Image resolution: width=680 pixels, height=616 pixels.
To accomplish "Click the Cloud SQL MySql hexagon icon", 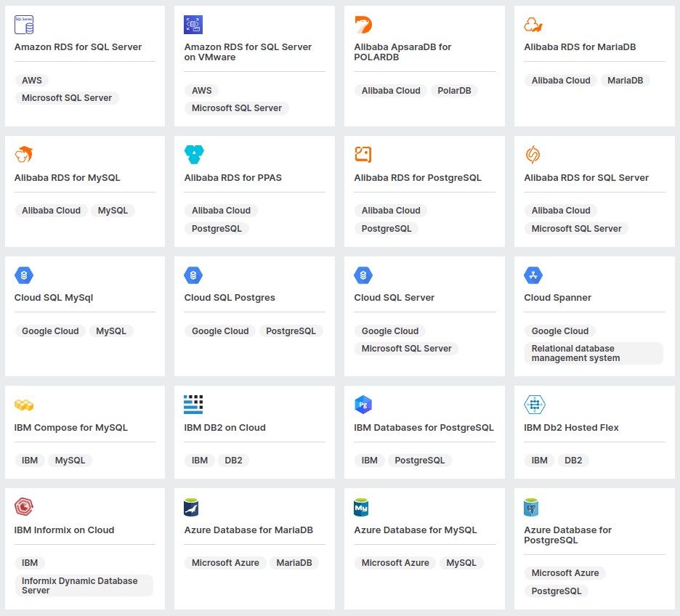I will coord(24,275).
